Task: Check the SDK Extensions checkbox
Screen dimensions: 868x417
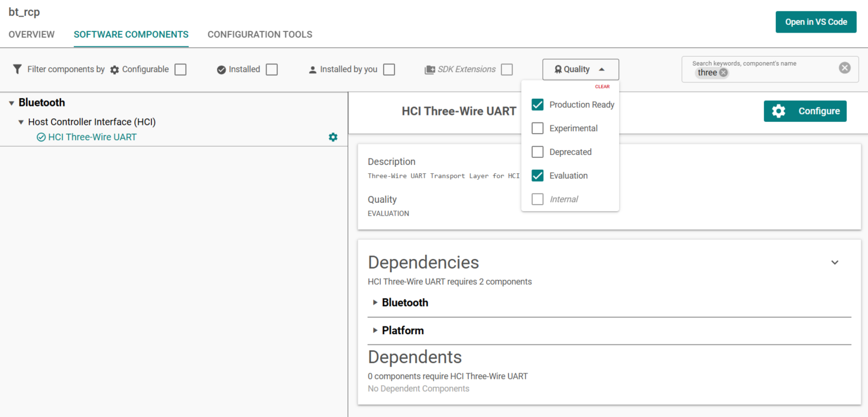Action: pos(507,70)
